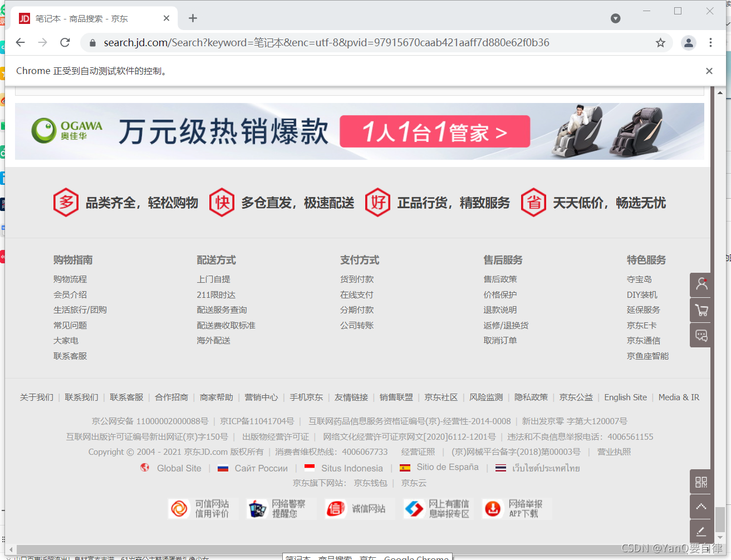Click the 1人1台1管家 banner button
The image size is (731, 560).
tap(435, 131)
